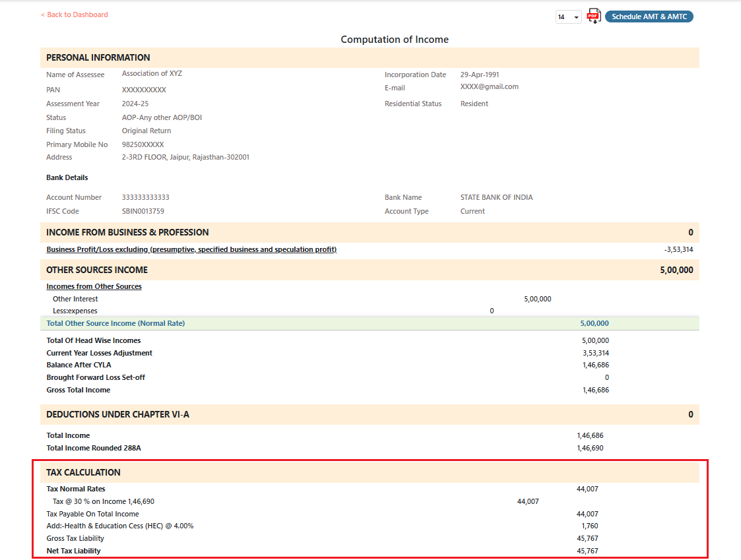The width and height of the screenshot is (741, 560).
Task: Click the cess amount 1,760
Action: [x=590, y=526]
